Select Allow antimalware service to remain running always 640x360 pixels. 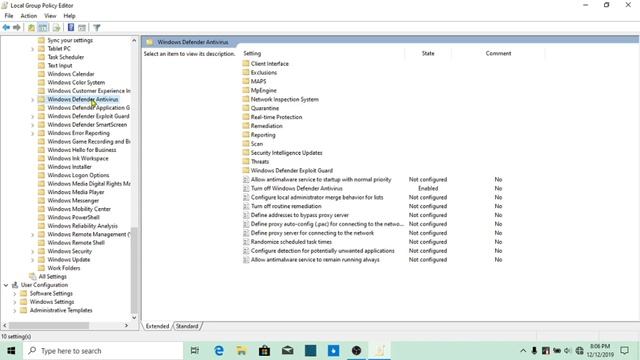[315, 260]
